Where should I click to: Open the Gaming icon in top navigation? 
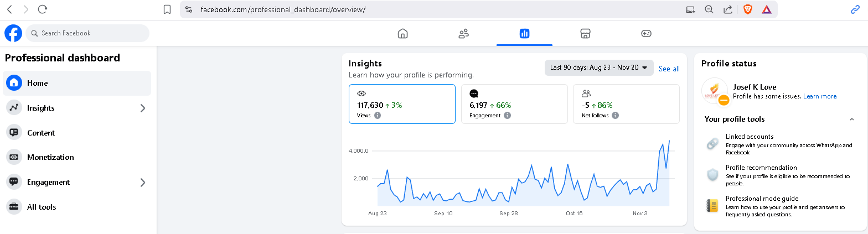click(646, 34)
